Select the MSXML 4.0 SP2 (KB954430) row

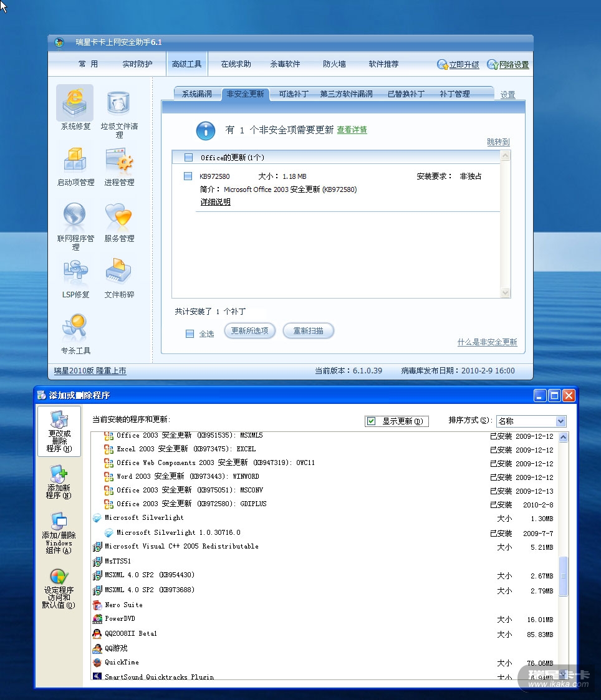coord(324,575)
